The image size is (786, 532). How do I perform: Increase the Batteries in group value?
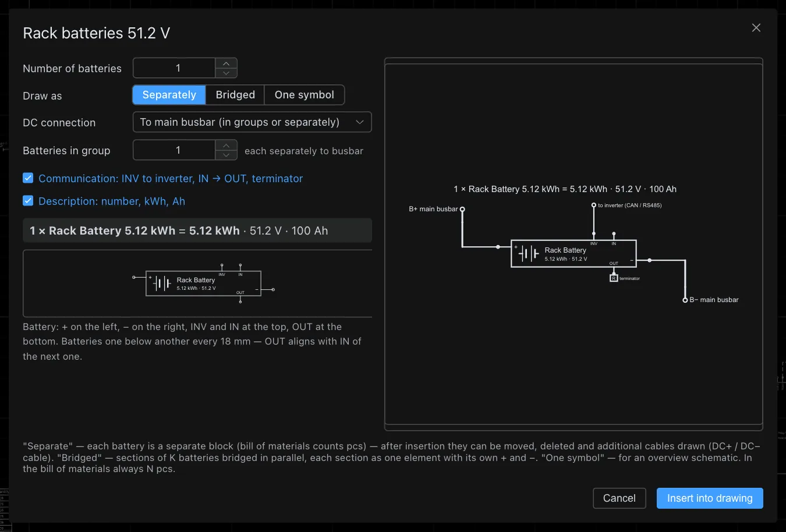(x=226, y=146)
